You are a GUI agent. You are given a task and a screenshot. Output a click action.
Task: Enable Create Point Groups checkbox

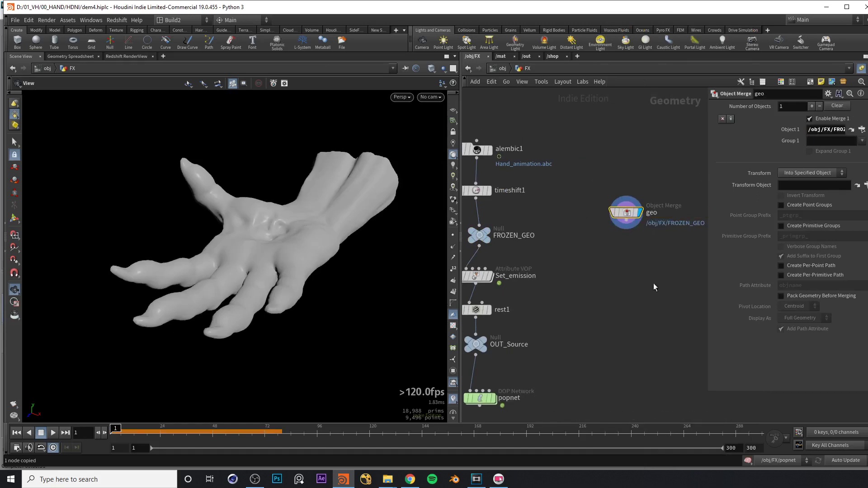click(x=781, y=205)
